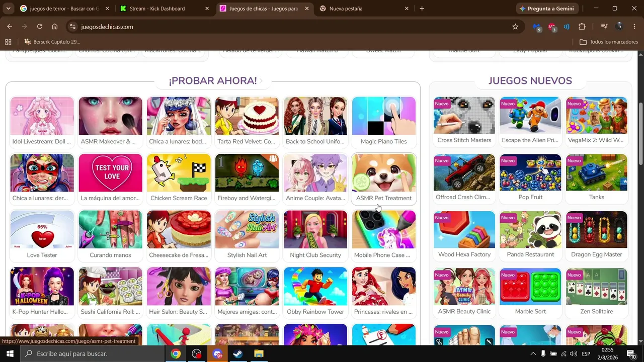This screenshot has height=362, width=644.
Task: Open the microphone tray icon
Action: click(543, 353)
